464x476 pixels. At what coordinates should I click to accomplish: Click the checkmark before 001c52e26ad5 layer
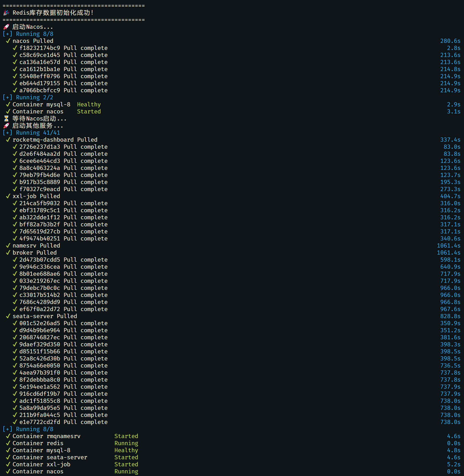point(15,323)
